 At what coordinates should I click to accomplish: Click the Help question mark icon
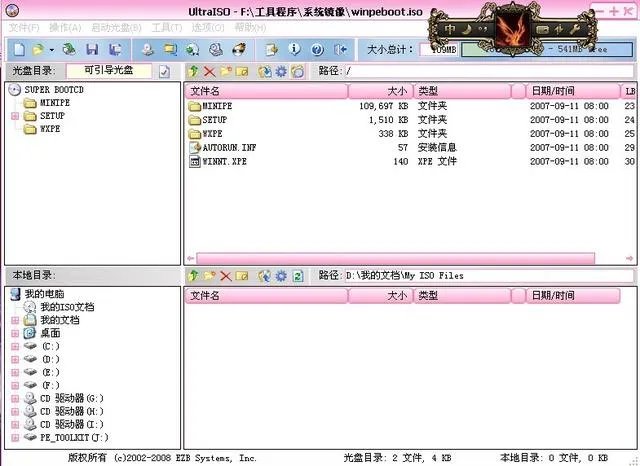(317, 48)
